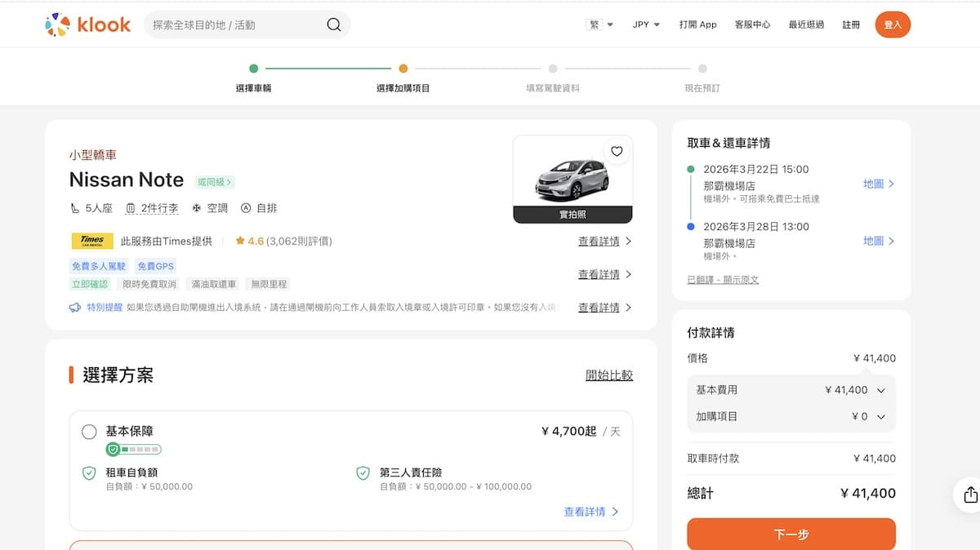Open the 繁 language dropdown
Screen dimensions: 980x550
click(600, 24)
